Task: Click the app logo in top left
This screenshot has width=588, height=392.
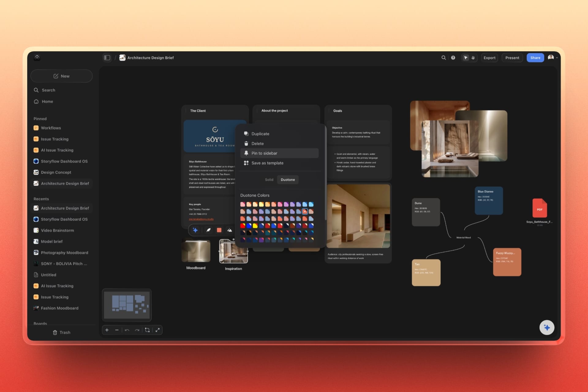Action: (x=37, y=57)
